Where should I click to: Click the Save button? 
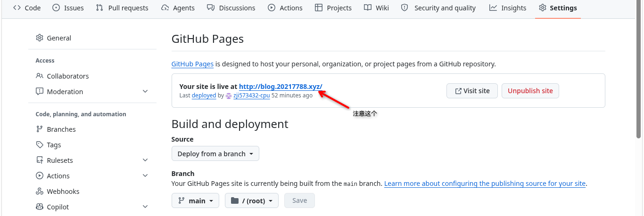300,200
